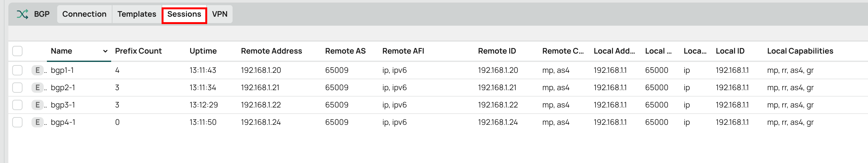Click the E flag badge for bgp2-1

pyautogui.click(x=37, y=88)
